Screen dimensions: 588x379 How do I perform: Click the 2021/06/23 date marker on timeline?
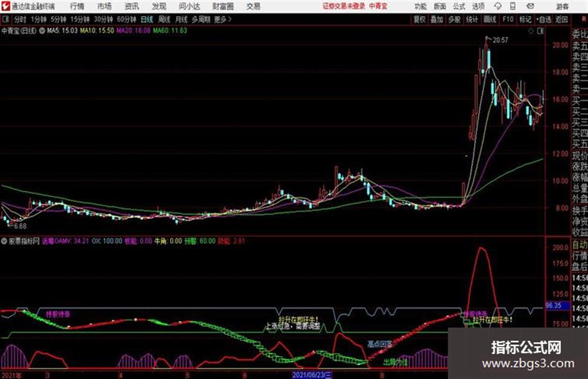[x=312, y=375]
